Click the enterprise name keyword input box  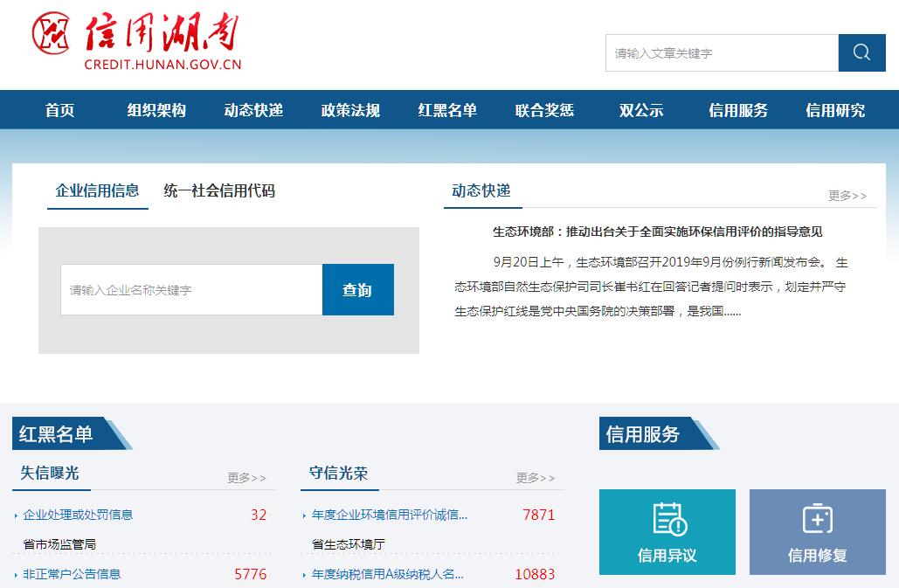coord(191,290)
